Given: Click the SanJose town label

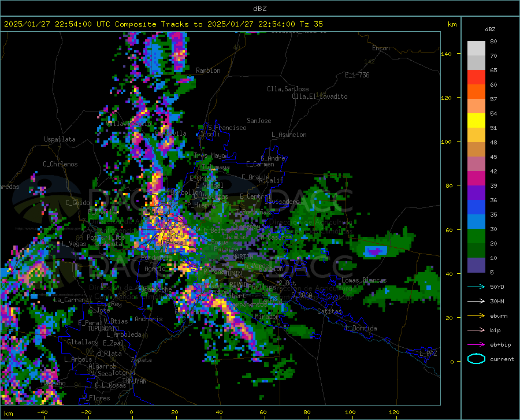Looking at the screenshot, I should [259, 121].
